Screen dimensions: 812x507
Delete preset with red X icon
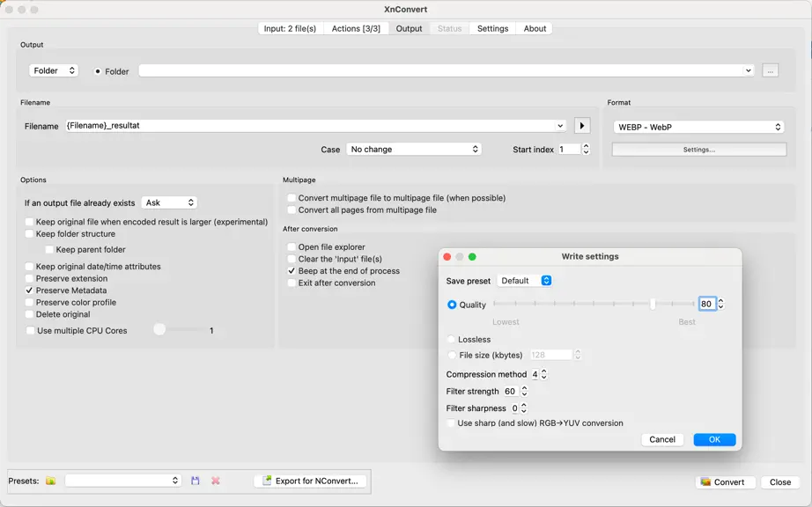[216, 481]
